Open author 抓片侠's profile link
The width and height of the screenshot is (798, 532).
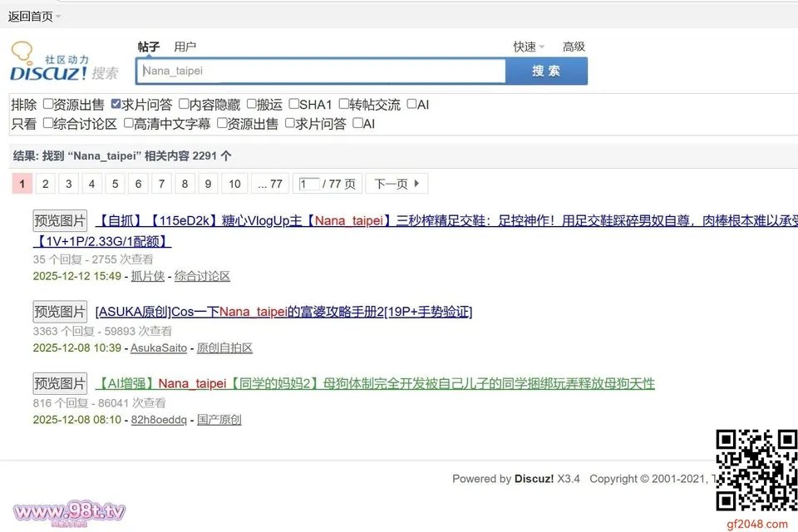pos(148,276)
